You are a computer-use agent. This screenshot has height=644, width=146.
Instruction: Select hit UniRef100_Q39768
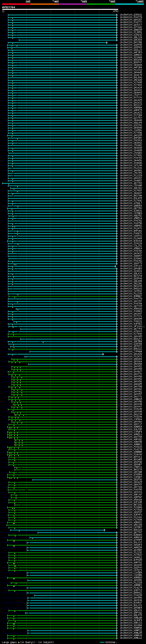pyautogui.click(x=131, y=344)
